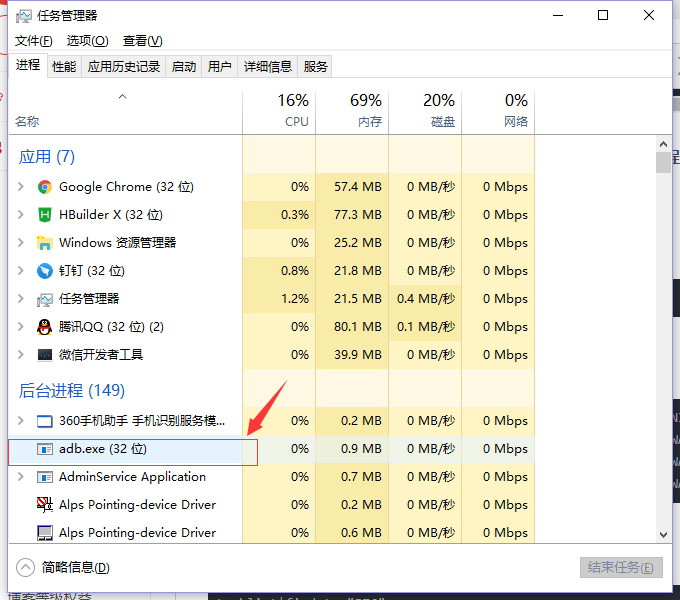Click the AdminService Application icon
The height and width of the screenshot is (600, 680).
[45, 477]
